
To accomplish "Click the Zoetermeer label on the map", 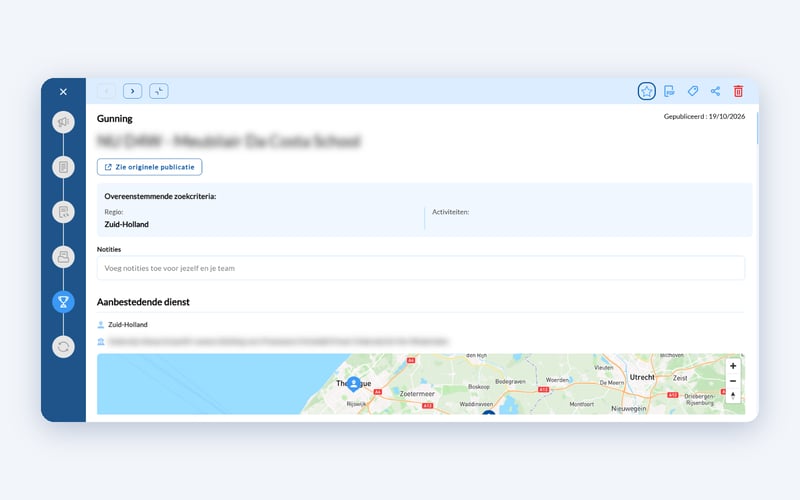I will [417, 393].
